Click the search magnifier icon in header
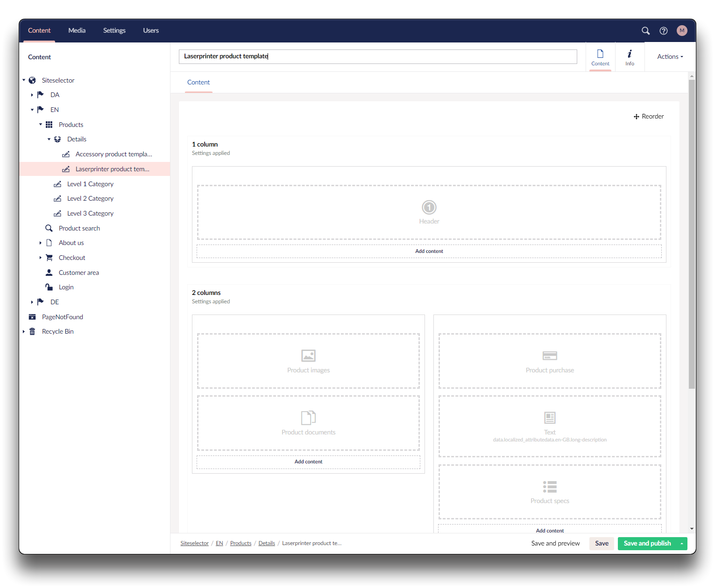Viewport: 715px width, 588px height. coord(645,31)
